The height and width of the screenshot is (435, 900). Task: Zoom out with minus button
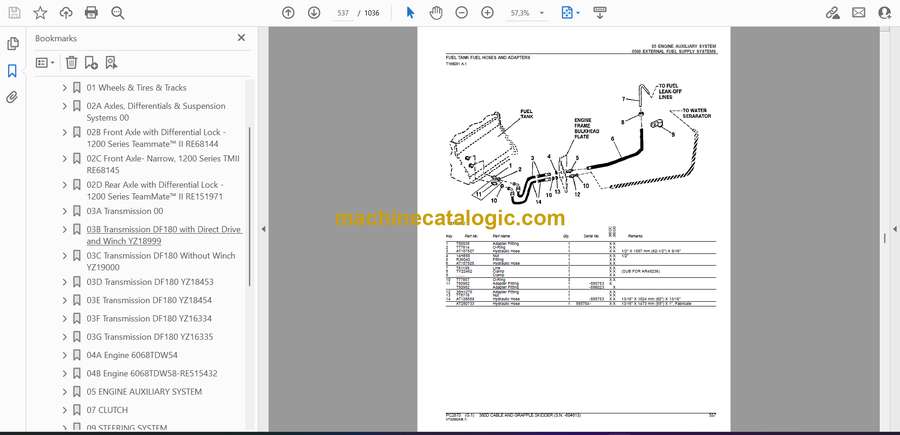pos(461,13)
